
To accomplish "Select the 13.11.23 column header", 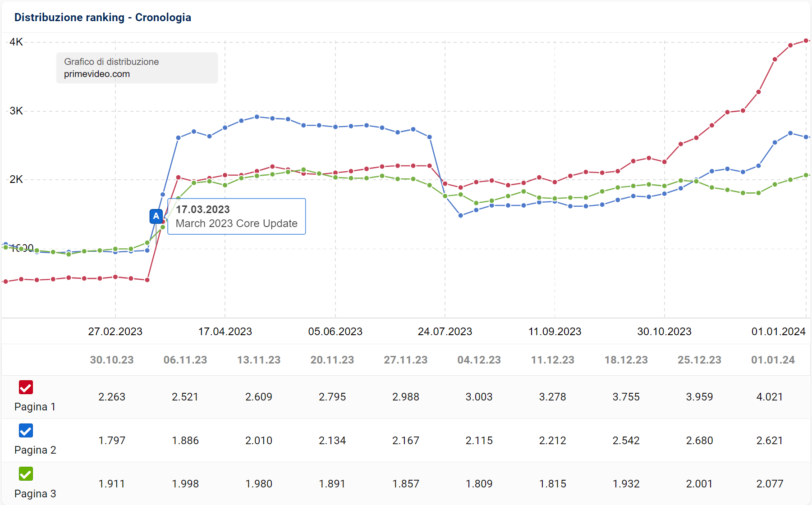I will pyautogui.click(x=259, y=360).
